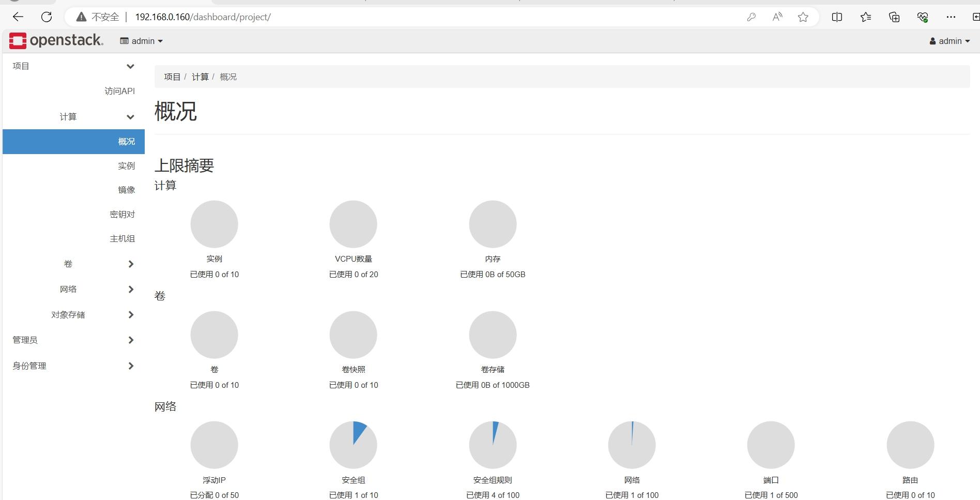
Task: Open browser essentials heart icon
Action: coord(923,17)
